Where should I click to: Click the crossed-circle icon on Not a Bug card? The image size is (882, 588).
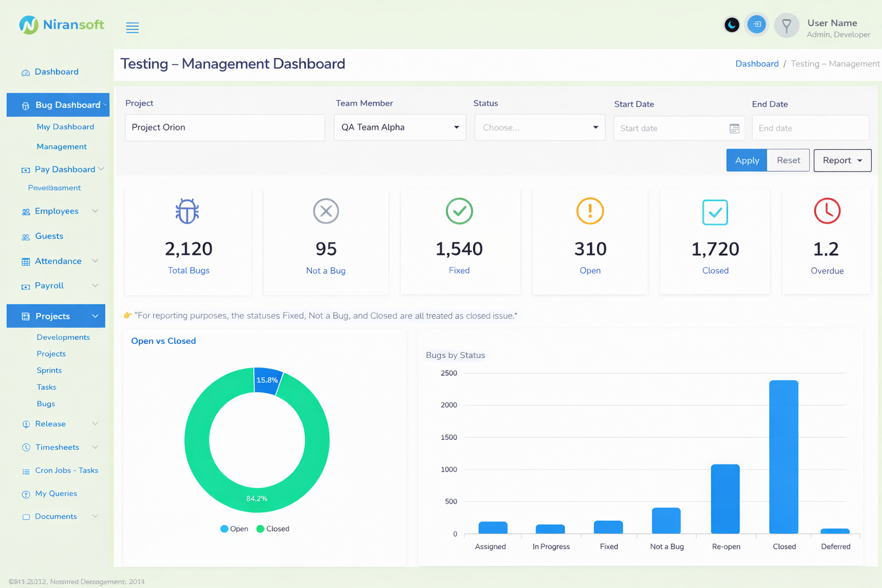[x=326, y=211]
